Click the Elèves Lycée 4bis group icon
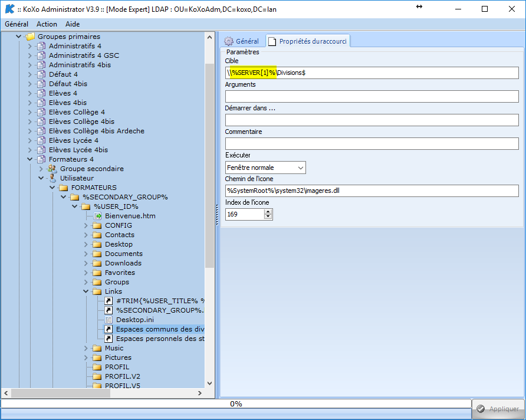 [41, 150]
